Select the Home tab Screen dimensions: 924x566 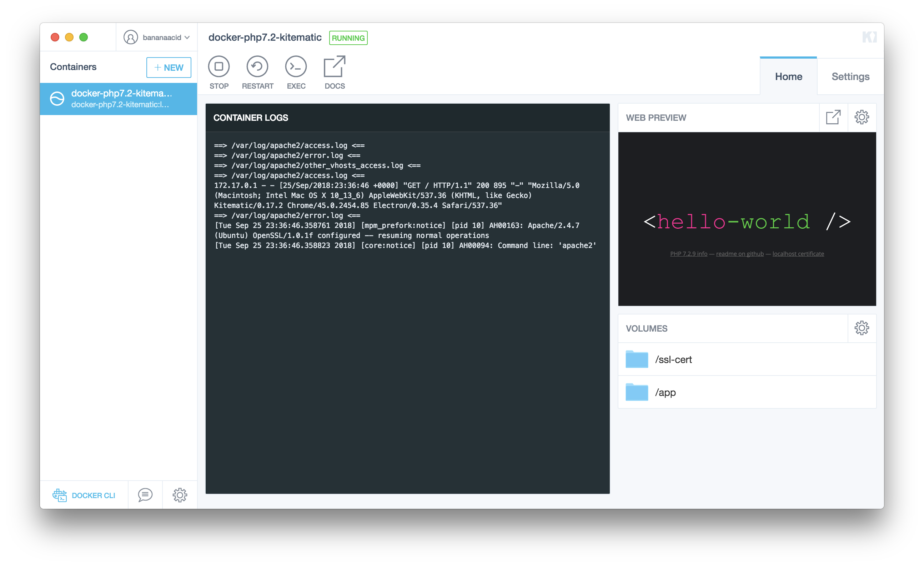(x=788, y=76)
